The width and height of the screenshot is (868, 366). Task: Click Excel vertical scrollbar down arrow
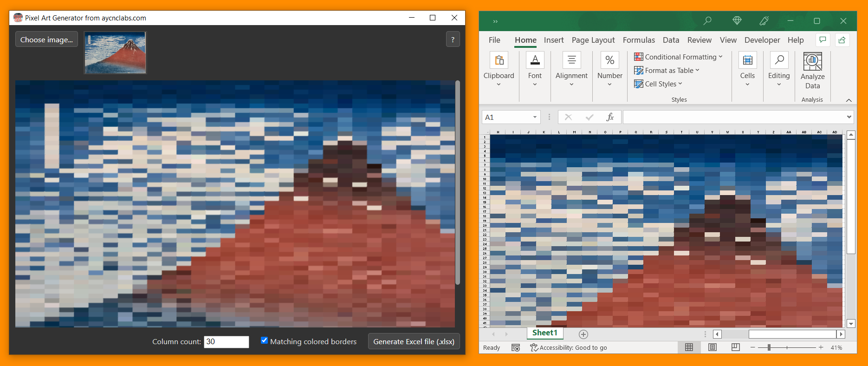tap(851, 324)
